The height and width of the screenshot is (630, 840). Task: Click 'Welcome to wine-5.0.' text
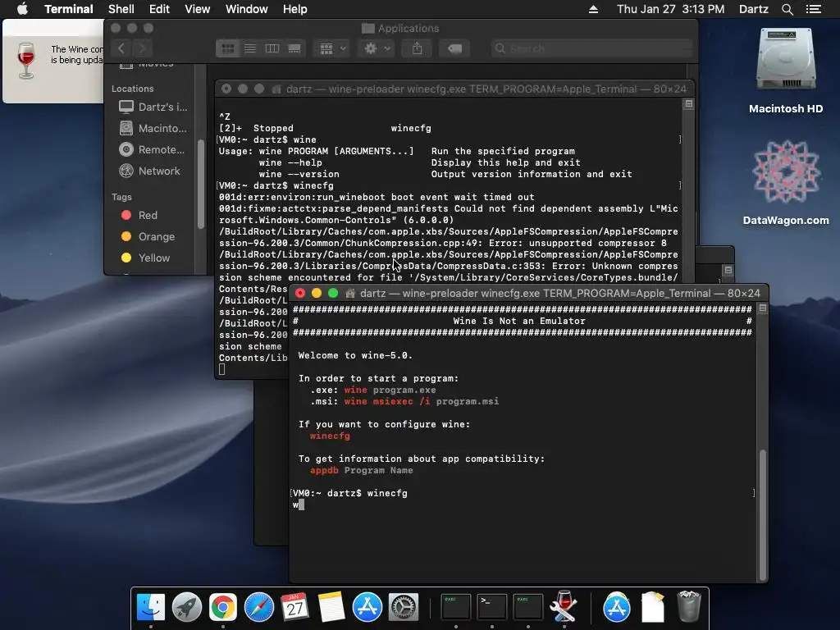click(x=355, y=355)
